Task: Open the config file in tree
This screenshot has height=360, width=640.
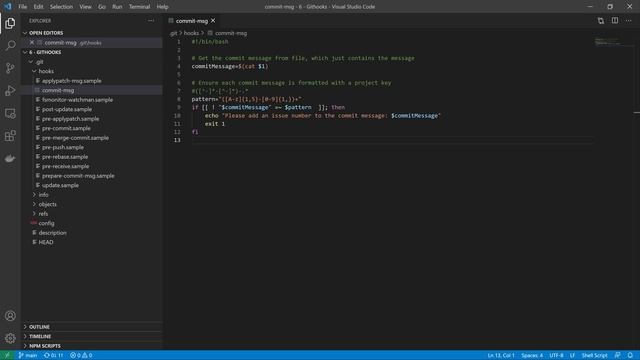Action: (46, 223)
